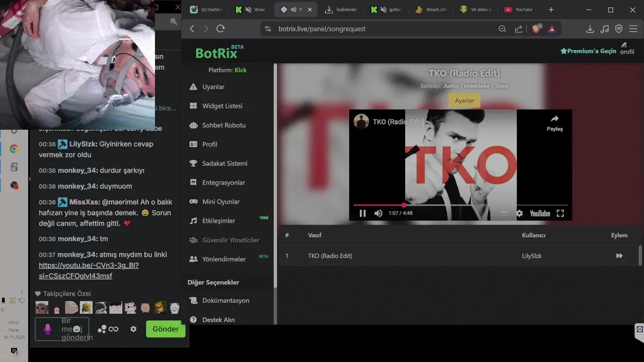Skip TKO song with forward icon

619,256
